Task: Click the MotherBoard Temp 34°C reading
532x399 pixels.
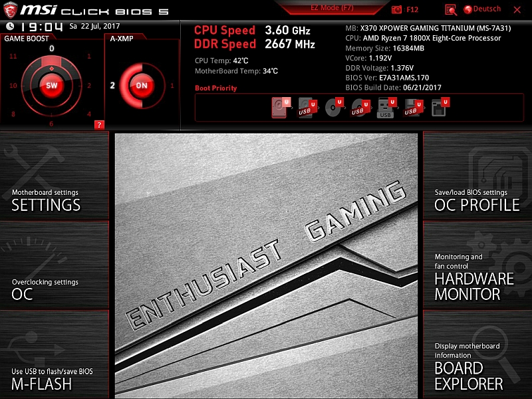Action: tap(236, 71)
